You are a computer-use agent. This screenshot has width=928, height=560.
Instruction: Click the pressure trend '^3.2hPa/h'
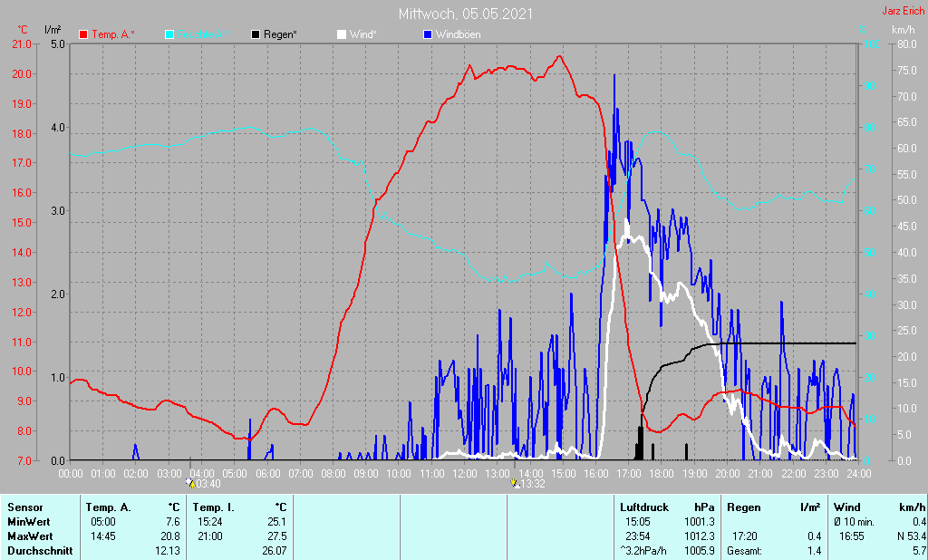pos(643,551)
